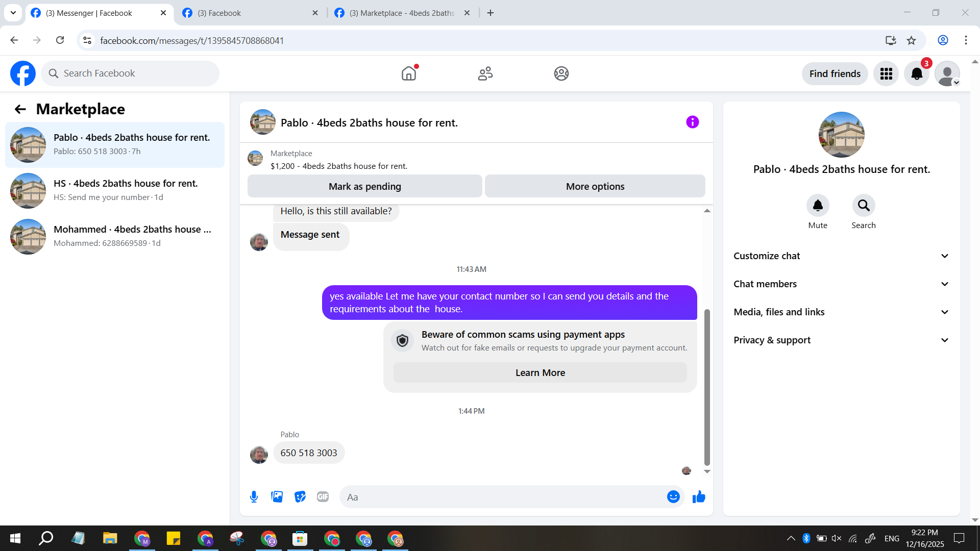
Task: Open HS conversation in Marketplace list
Action: click(x=115, y=191)
